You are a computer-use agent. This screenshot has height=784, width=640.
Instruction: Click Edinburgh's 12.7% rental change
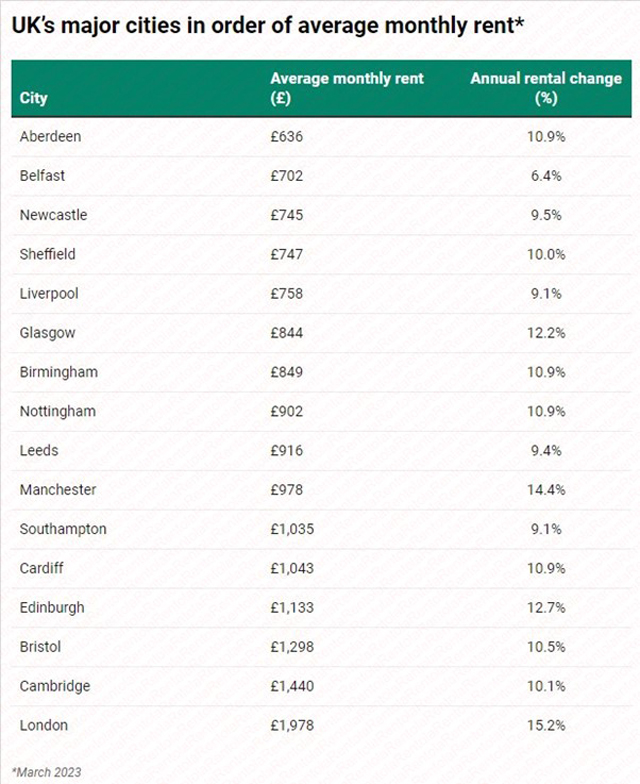(546, 608)
